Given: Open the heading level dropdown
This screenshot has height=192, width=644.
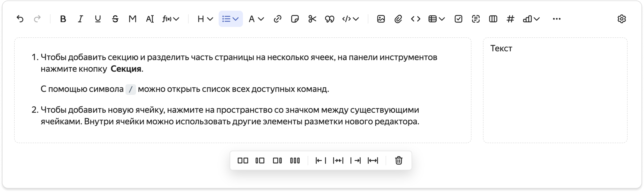Looking at the screenshot, I should click(x=205, y=19).
